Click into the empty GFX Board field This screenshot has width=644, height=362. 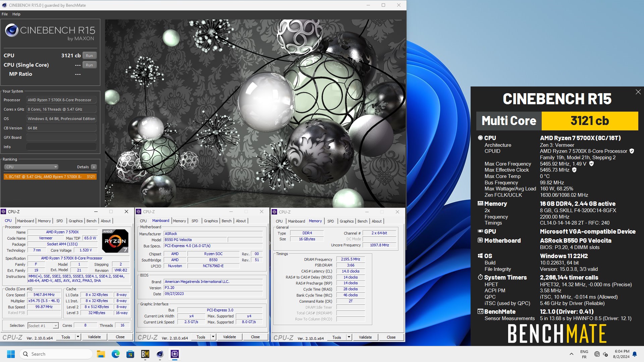[61, 137]
